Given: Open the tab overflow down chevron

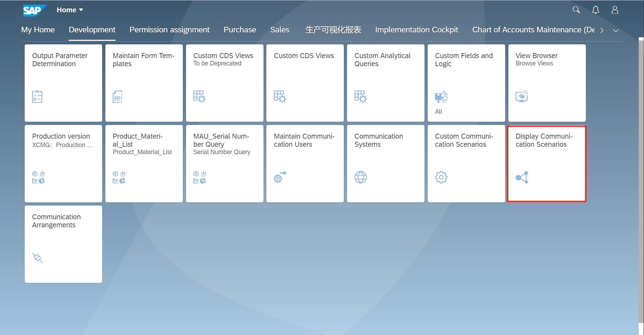Looking at the screenshot, I should (x=616, y=31).
